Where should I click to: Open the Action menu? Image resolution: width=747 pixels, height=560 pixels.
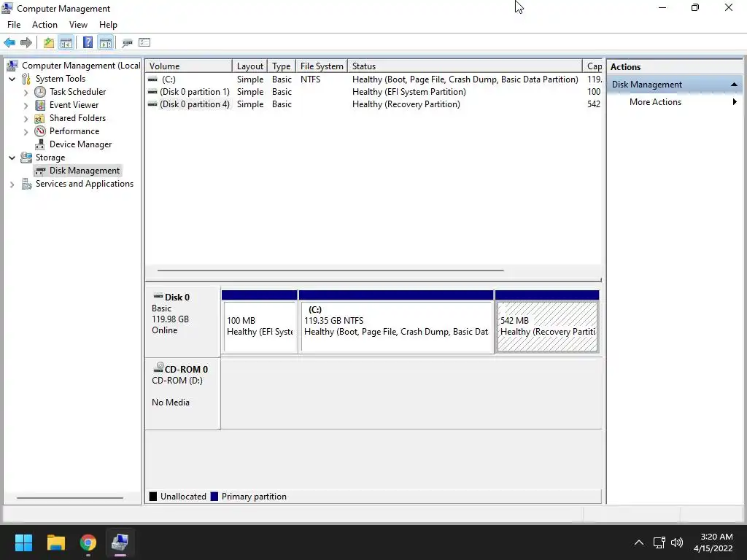tap(44, 25)
